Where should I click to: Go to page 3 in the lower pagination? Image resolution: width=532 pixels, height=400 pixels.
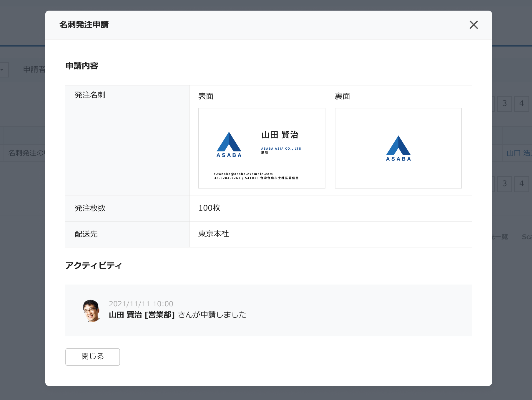coord(504,184)
